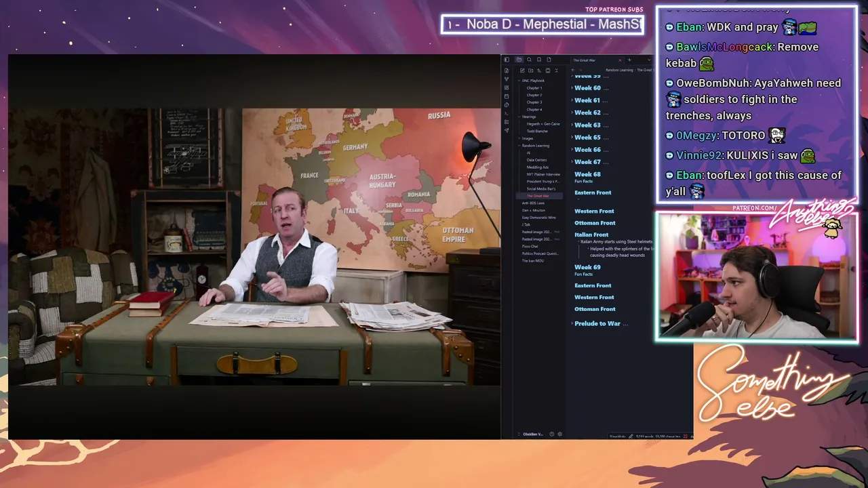Click the Week 68 heading
Screen dimensions: 868x488
tap(587, 174)
